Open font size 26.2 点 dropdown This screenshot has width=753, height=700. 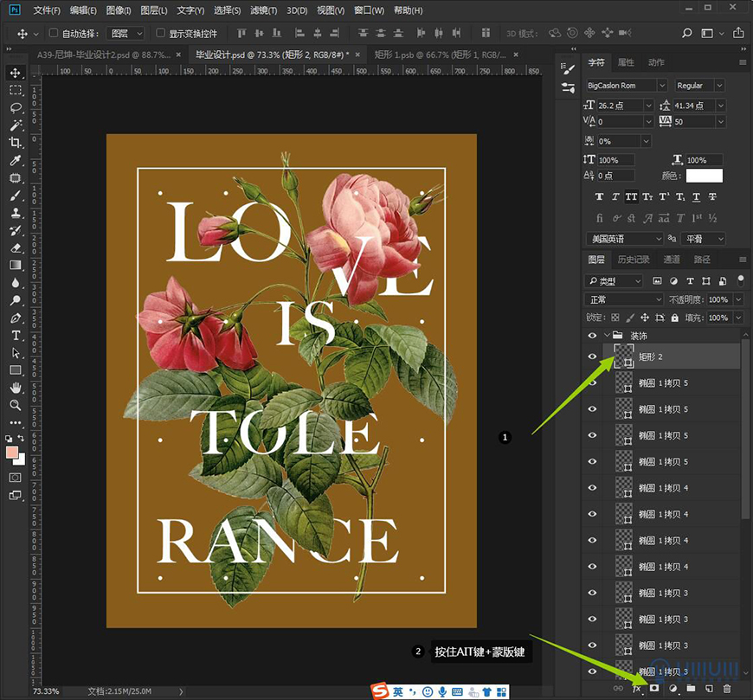[648, 106]
